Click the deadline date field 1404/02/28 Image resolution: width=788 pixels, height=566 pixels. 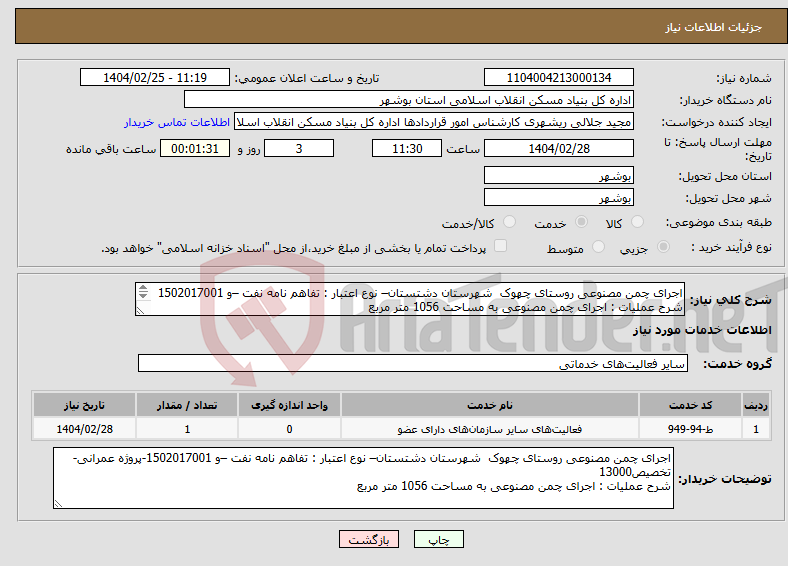pos(558,148)
